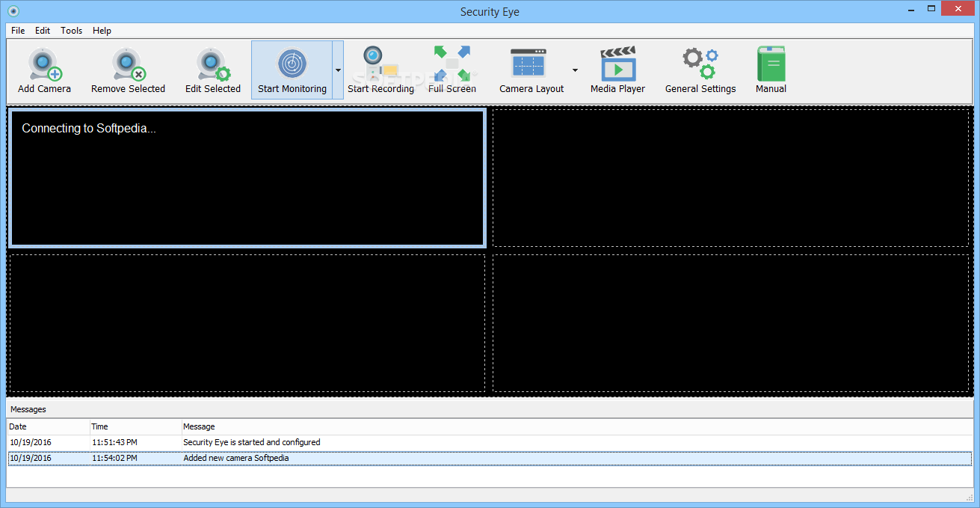Open the Help menu

pyautogui.click(x=102, y=31)
